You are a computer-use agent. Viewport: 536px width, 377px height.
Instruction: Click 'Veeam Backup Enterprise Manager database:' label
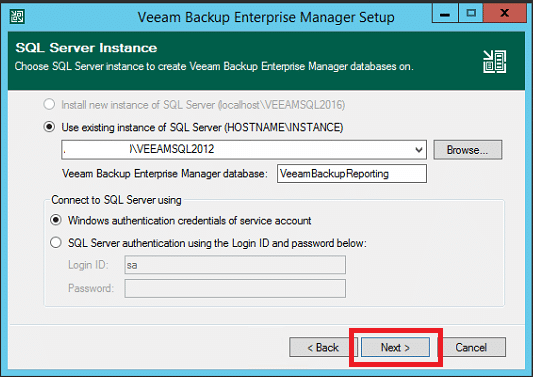point(164,174)
